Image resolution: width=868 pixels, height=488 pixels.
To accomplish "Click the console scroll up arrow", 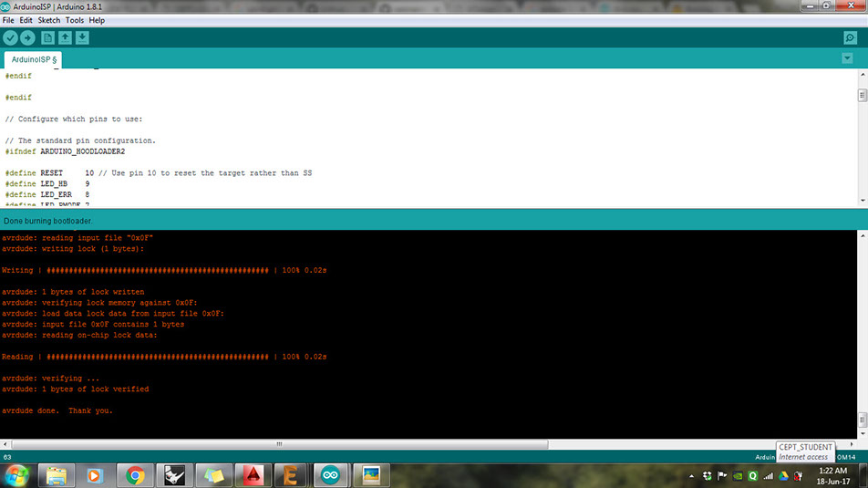I will [x=863, y=235].
